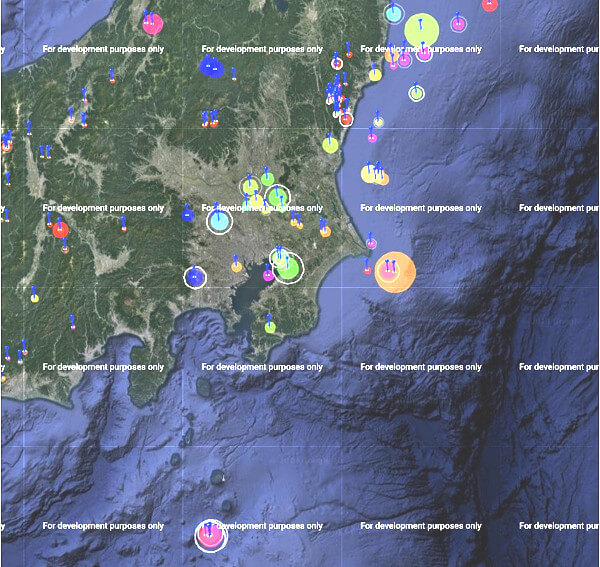Click the pink ringed circle right of the large yellow-green circle
The image size is (600, 567).
tap(458, 24)
